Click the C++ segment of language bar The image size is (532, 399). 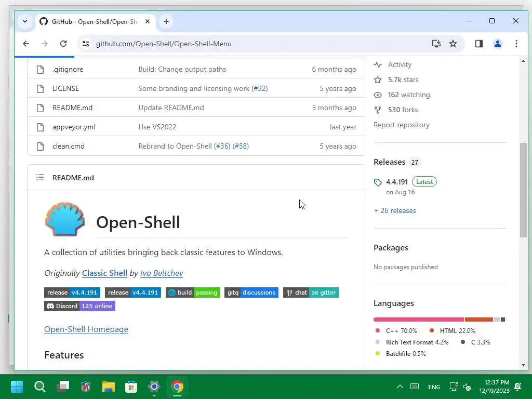click(x=419, y=320)
